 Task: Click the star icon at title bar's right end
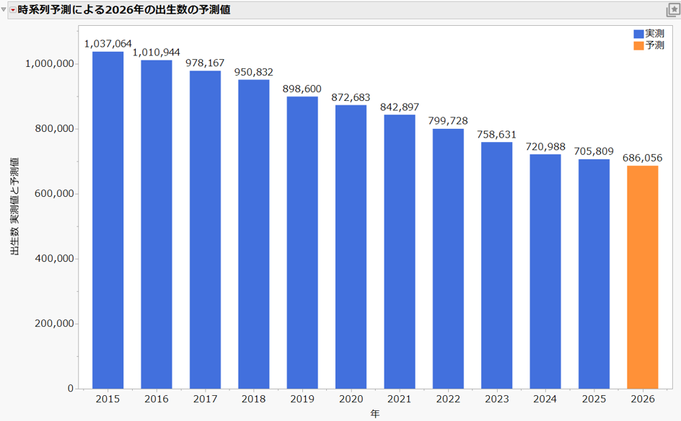tap(673, 10)
